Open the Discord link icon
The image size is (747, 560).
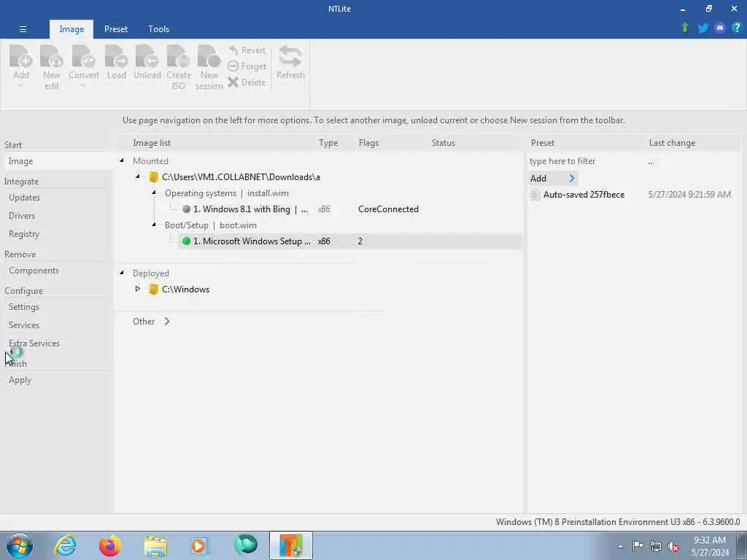pyautogui.click(x=720, y=28)
